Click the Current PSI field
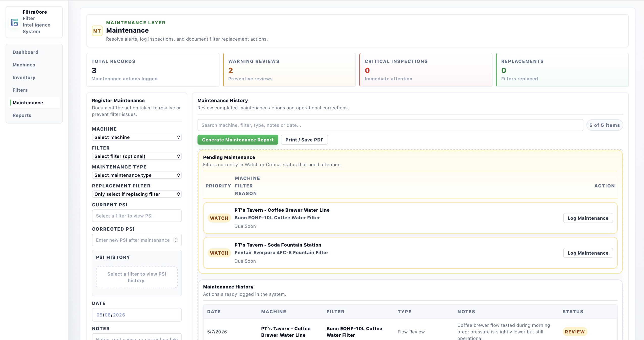The height and width of the screenshot is (340, 644). pos(137,216)
